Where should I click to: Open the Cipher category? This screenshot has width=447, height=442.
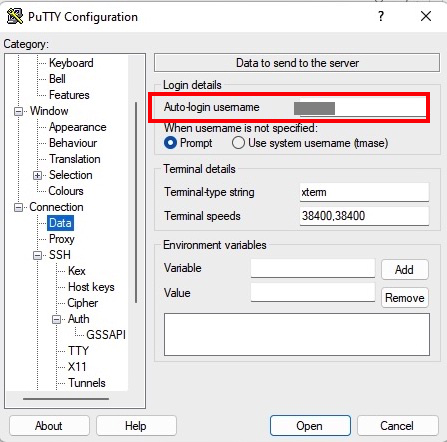click(x=83, y=303)
